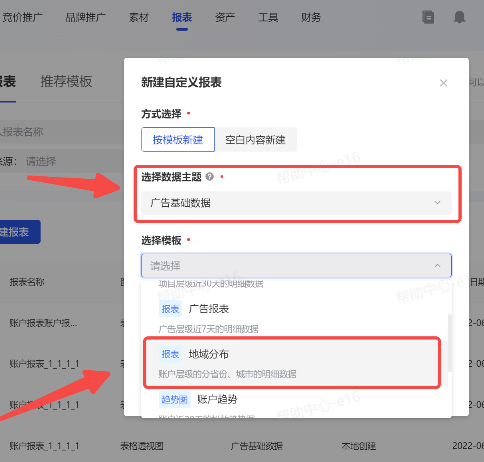
Task: Click 本地创建 cell in the last row
Action: [x=359, y=446]
